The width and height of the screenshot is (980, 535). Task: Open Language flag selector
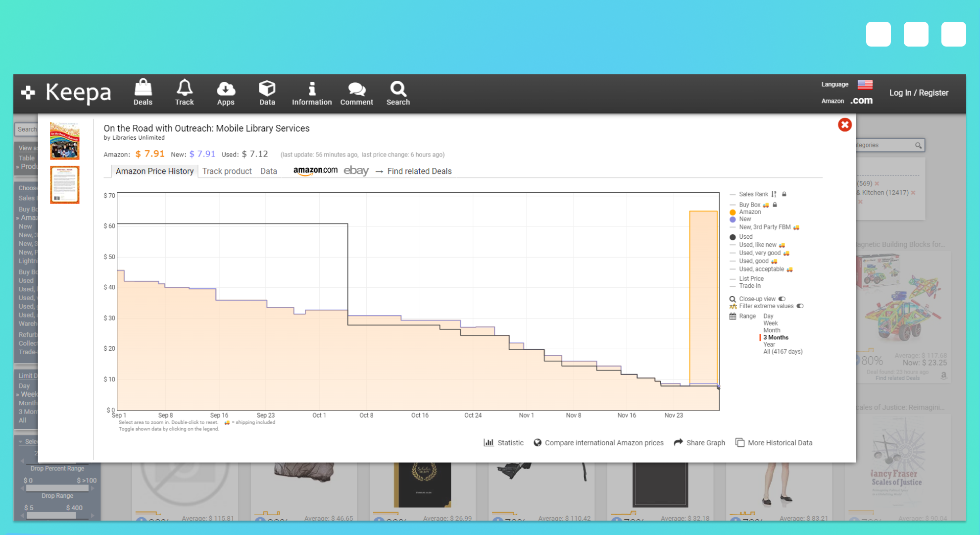(865, 85)
